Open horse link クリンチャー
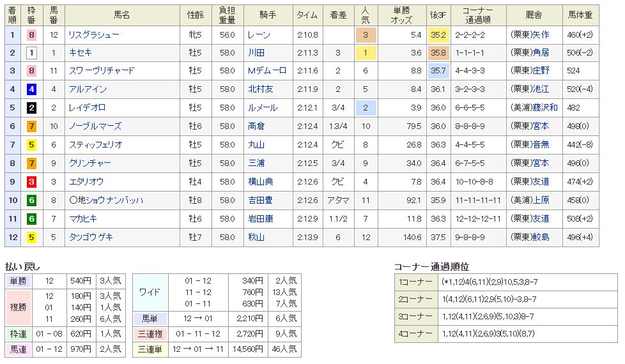Image resolution: width=625 pixels, height=364 pixels. click(x=90, y=163)
